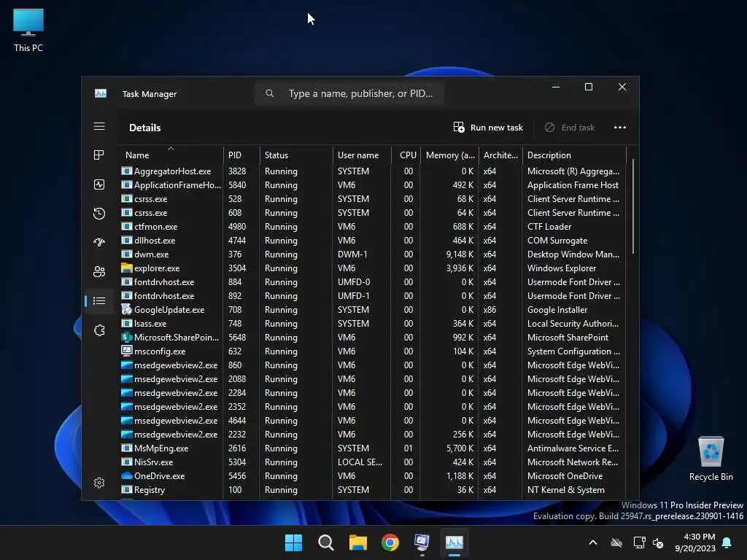
Task: Select the dwm.exe process
Action: (372, 254)
